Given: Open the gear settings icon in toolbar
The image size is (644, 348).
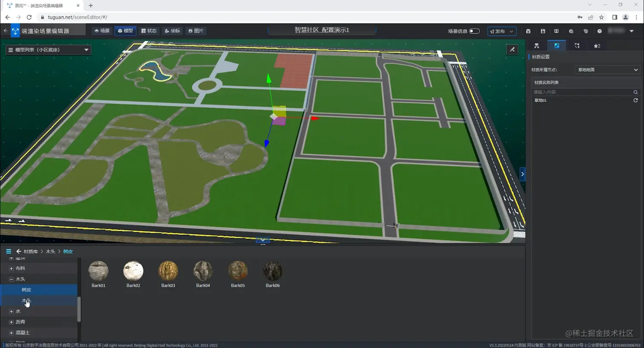Looking at the screenshot, I should (571, 31).
